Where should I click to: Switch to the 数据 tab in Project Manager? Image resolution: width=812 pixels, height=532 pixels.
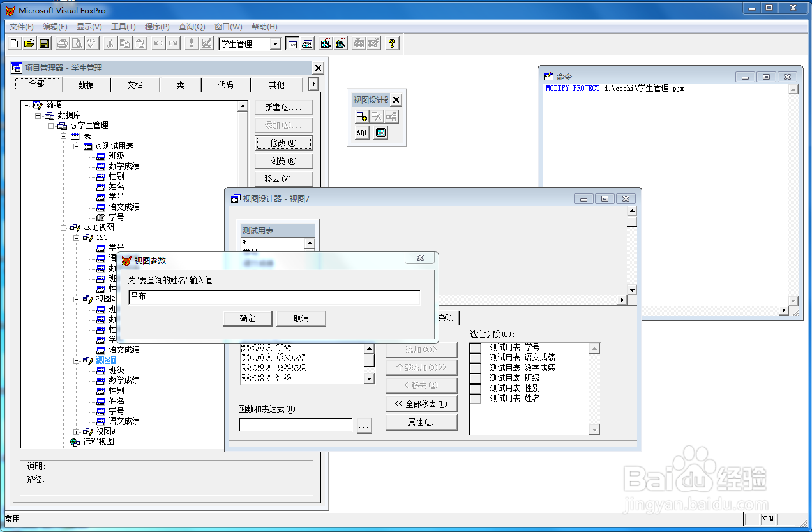(86, 84)
